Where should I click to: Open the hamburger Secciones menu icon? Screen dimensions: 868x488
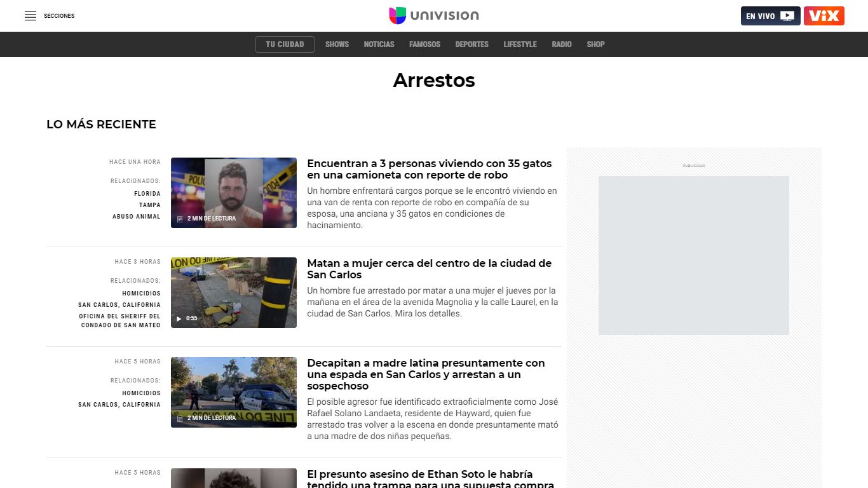click(x=31, y=16)
